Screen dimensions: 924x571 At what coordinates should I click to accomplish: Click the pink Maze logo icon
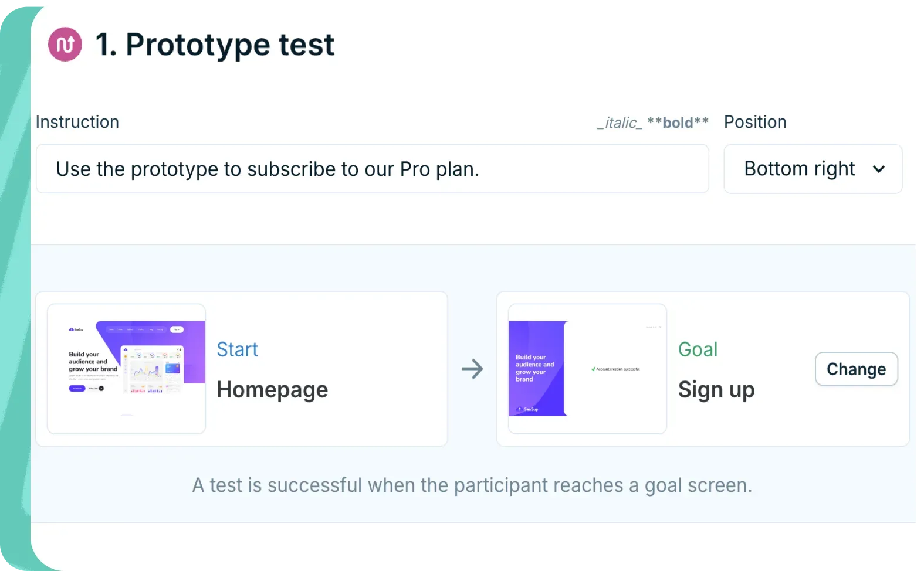65,44
